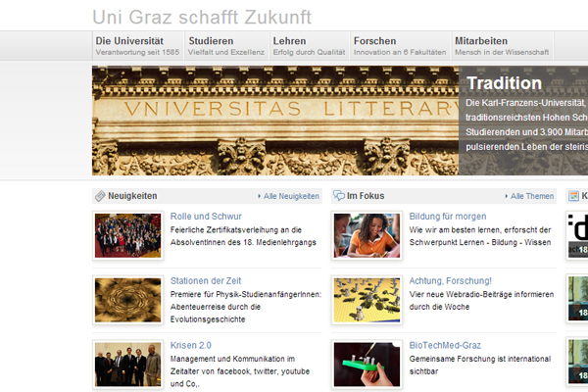Click the Alle Themen link

click(x=532, y=196)
